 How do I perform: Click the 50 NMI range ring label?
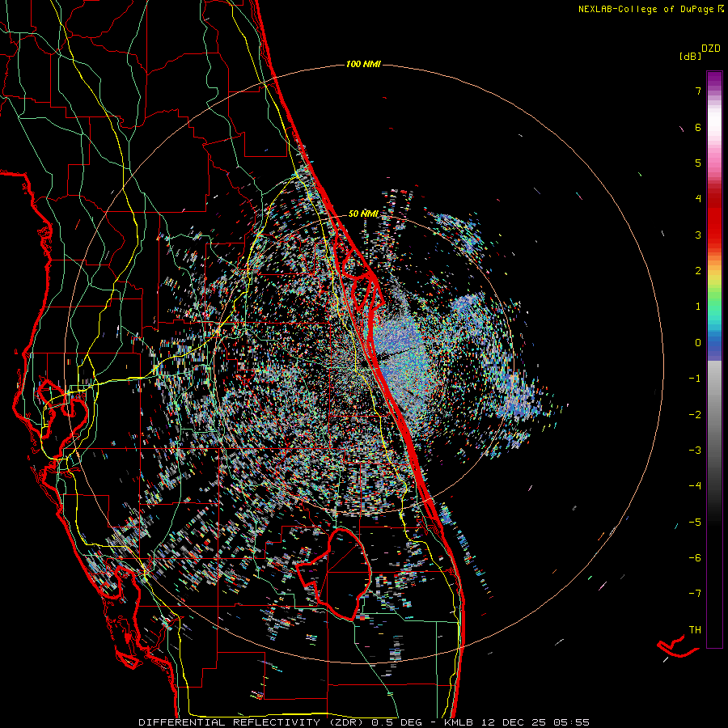coord(363,214)
